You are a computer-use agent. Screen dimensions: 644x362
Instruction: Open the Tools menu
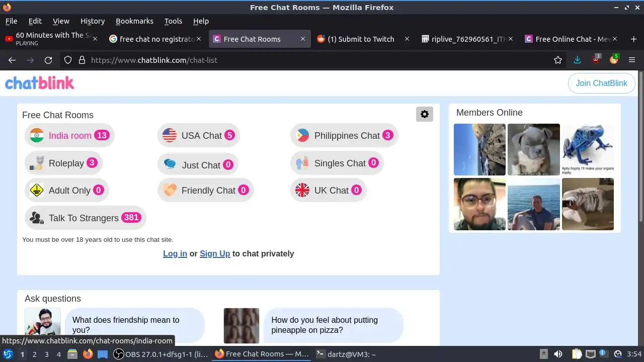click(x=173, y=21)
